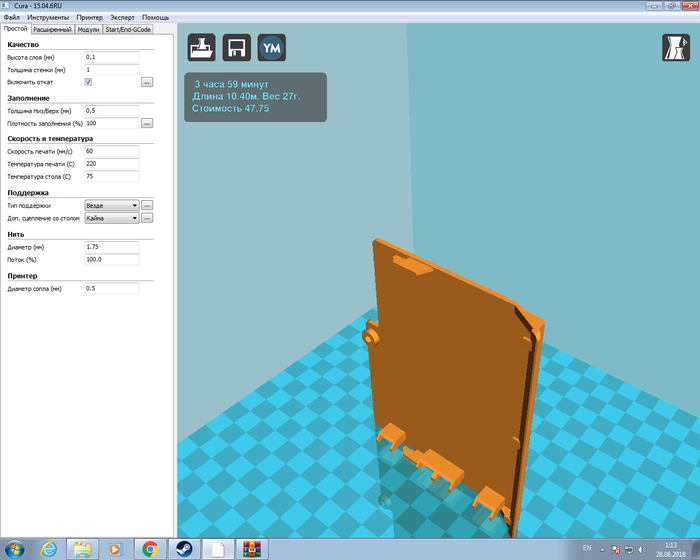The image size is (700, 560).
Task: Click the YM share button icon
Action: tap(271, 48)
